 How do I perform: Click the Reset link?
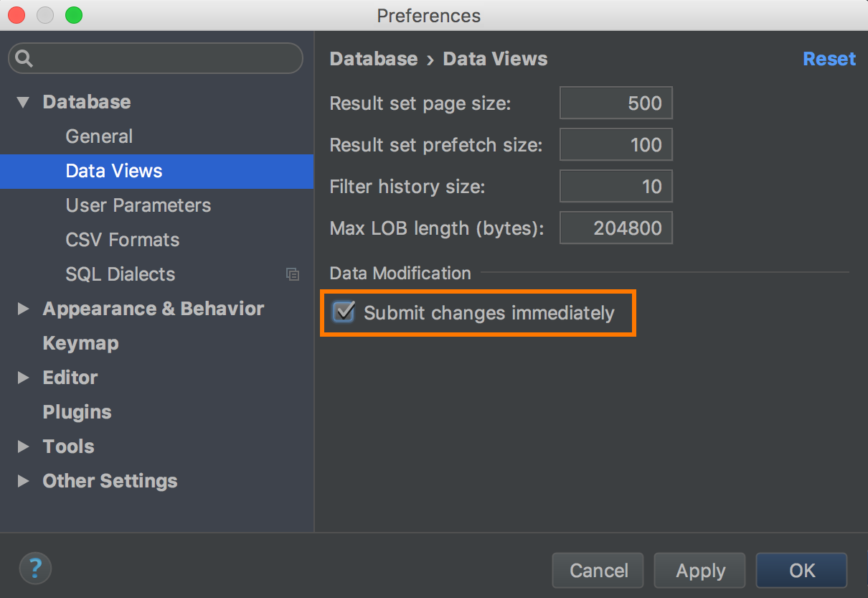pyautogui.click(x=829, y=59)
